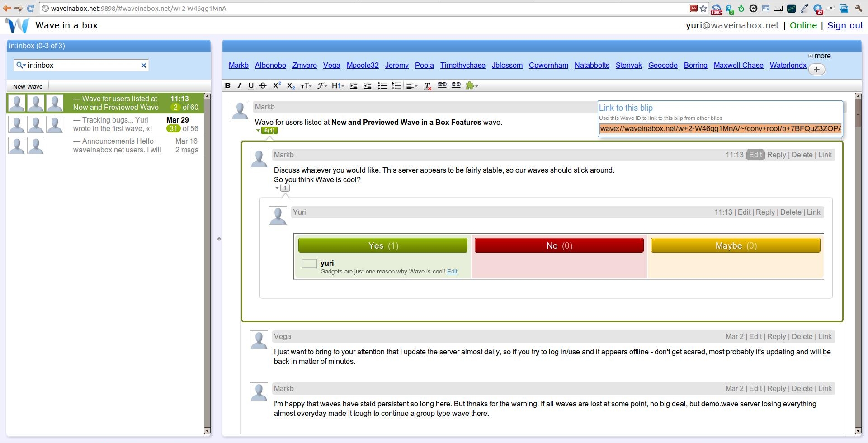Increase indent with the indent icon
Viewport: 868px width, 443px height.
[354, 85]
